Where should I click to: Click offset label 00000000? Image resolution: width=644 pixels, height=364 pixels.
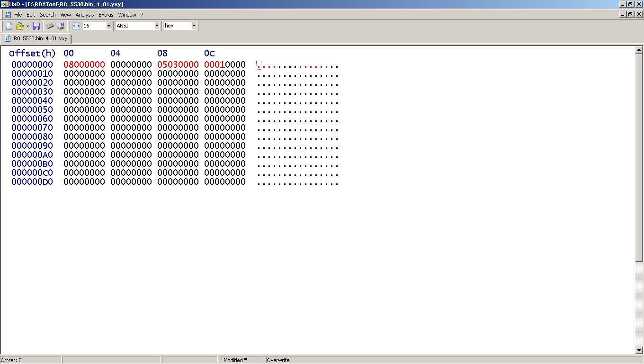[x=32, y=64]
